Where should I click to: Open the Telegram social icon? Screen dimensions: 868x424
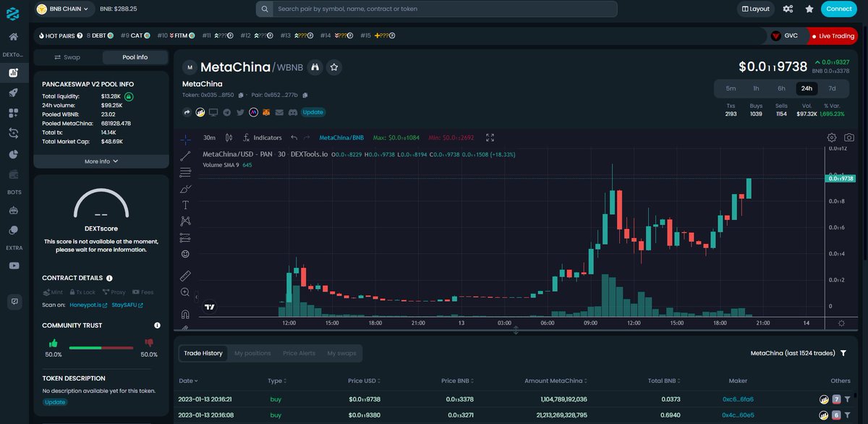click(226, 112)
